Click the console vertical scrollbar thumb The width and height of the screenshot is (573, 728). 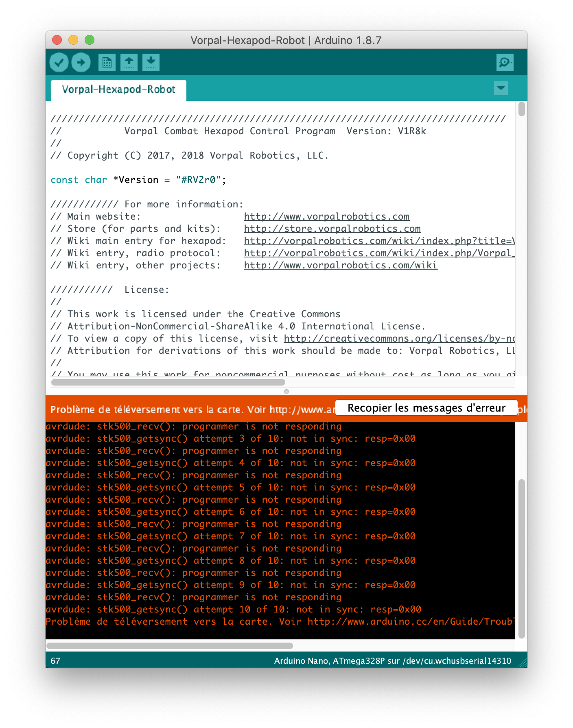coord(522,559)
